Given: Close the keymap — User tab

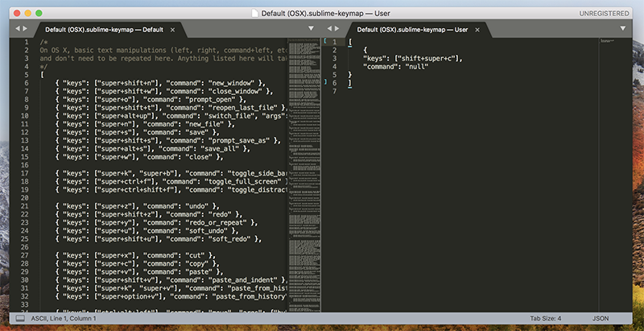Looking at the screenshot, I should point(477,30).
